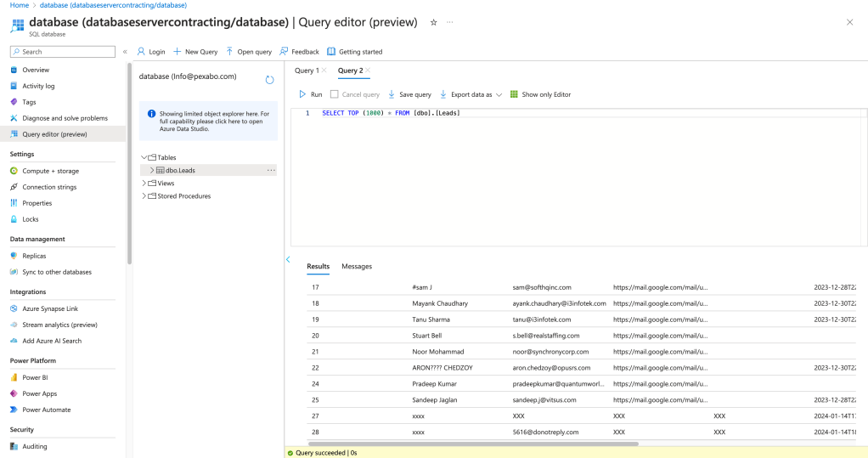Screen dimensions: 868x458
Task: Click the Login toolbar button
Action: coord(151,52)
